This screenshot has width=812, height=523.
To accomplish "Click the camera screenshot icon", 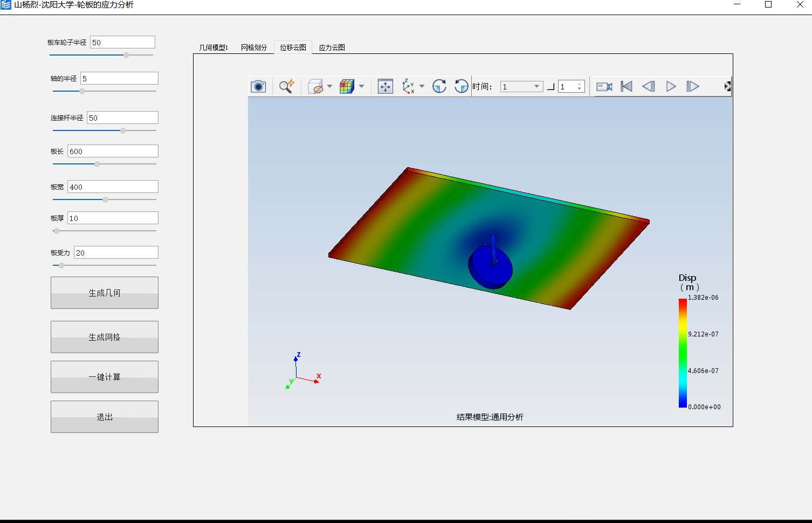I will (x=258, y=86).
